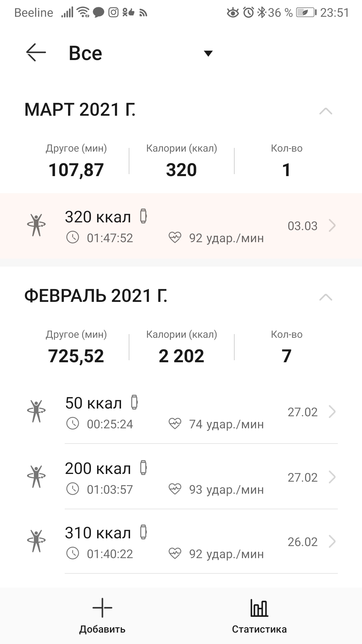Tap the Статистика label
Viewport: 362px width, 644px height.
click(259, 629)
